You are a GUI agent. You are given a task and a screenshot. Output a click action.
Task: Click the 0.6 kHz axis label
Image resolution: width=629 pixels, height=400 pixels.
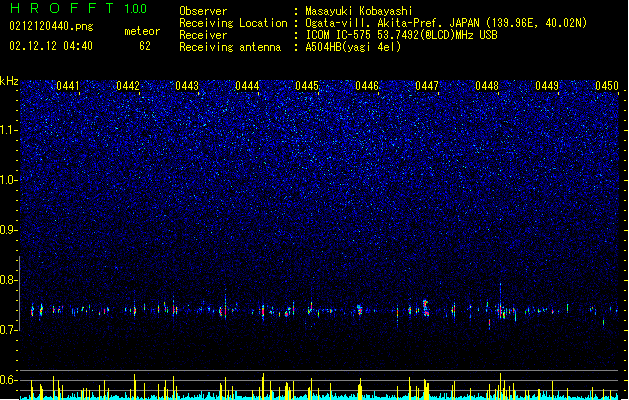tap(8, 380)
